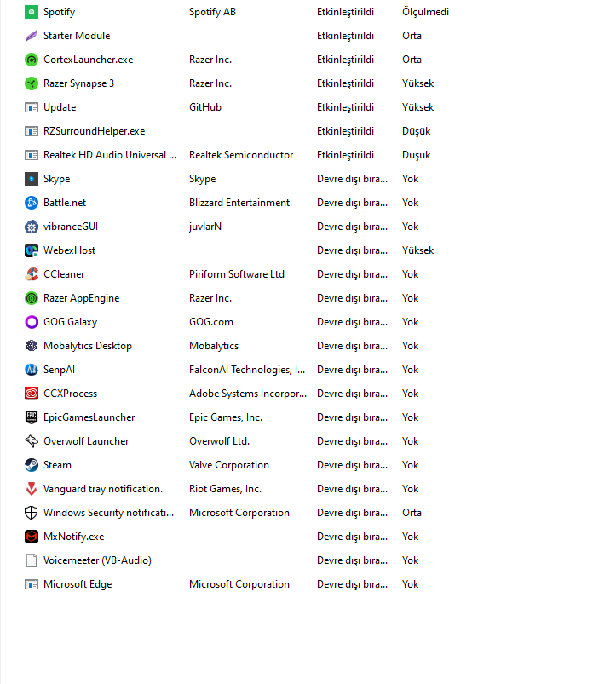Select the Starter Module name
The height and width of the screenshot is (684, 616).
coord(77,36)
